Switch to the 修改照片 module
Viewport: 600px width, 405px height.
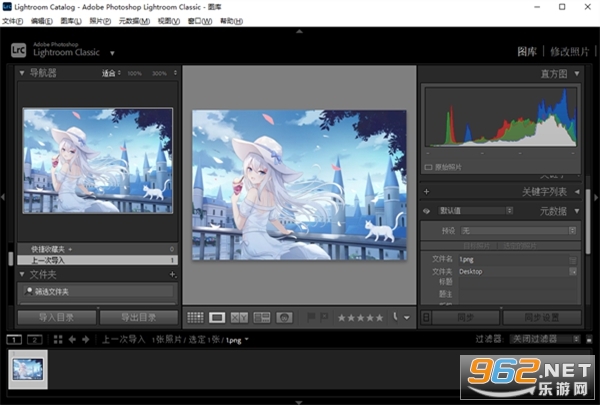click(570, 52)
